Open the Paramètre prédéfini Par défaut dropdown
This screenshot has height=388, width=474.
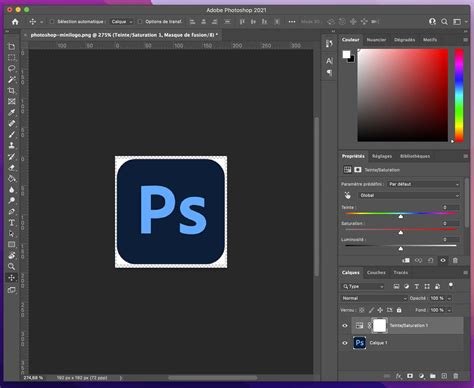(x=424, y=184)
